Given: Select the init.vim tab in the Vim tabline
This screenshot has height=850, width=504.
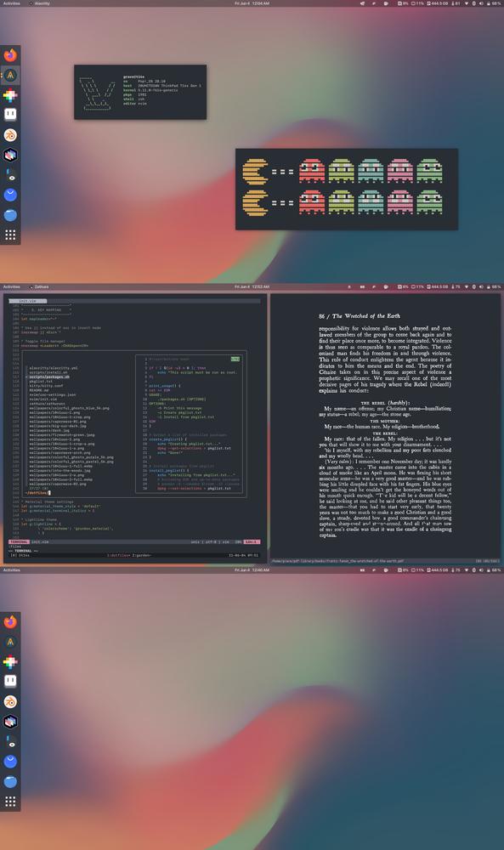Looking at the screenshot, I should coord(28,301).
